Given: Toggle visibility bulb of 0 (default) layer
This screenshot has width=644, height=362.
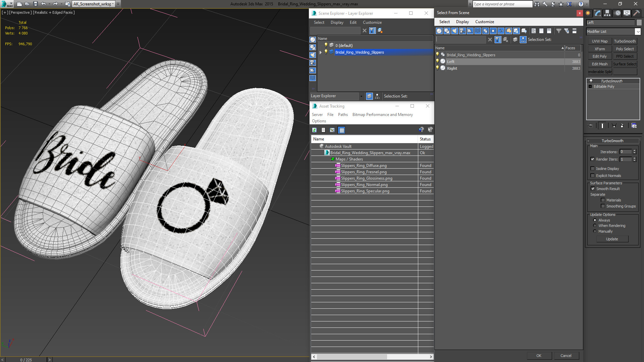Looking at the screenshot, I should (326, 45).
